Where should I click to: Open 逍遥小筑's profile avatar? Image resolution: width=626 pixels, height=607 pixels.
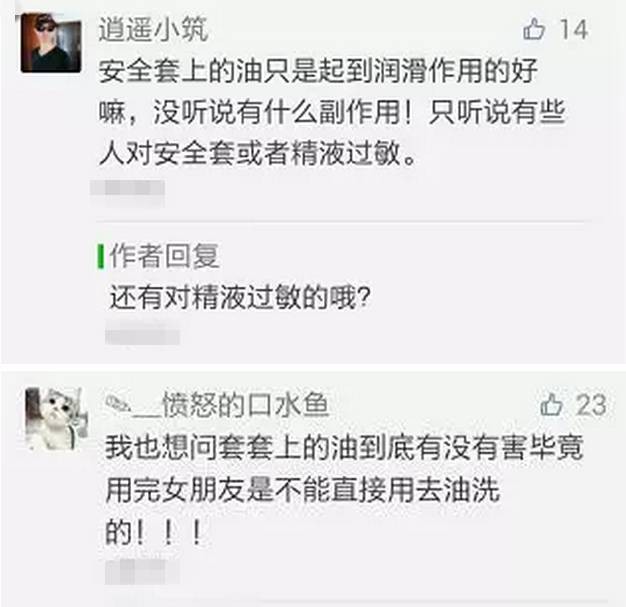(x=51, y=43)
